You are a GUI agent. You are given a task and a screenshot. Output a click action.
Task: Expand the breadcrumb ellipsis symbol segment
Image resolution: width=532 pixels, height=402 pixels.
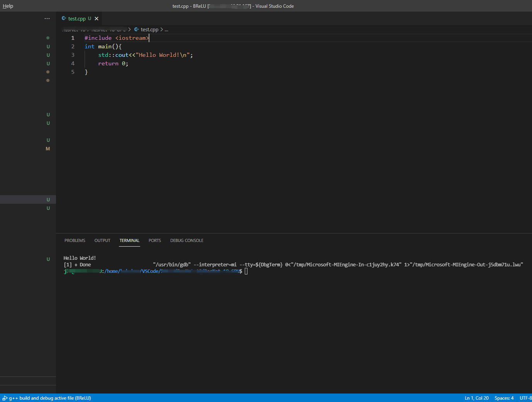pyautogui.click(x=166, y=30)
